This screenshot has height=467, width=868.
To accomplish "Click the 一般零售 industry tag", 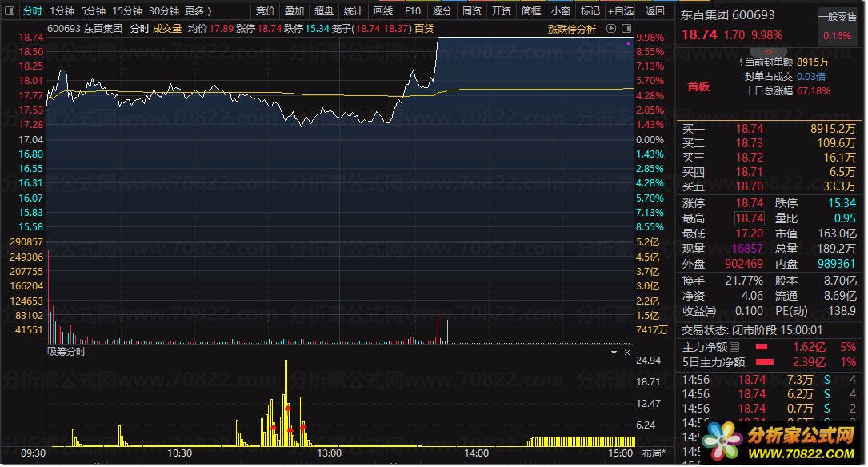I will [x=838, y=17].
